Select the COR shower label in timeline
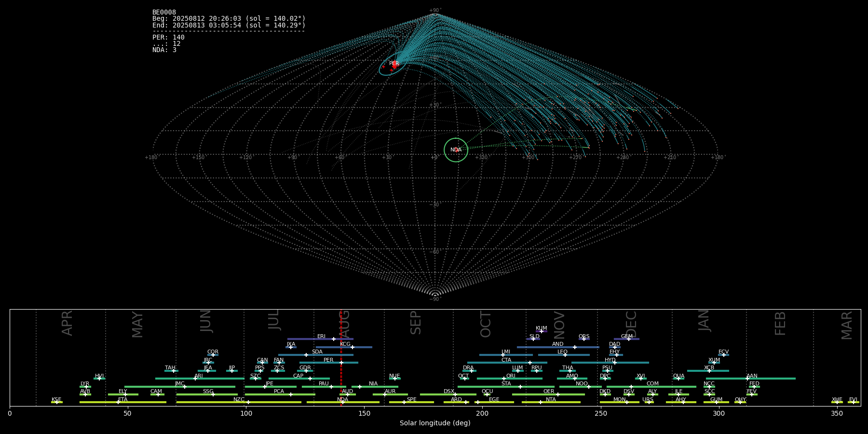Image resolution: width=868 pixels, height=434 pixels. click(x=213, y=352)
